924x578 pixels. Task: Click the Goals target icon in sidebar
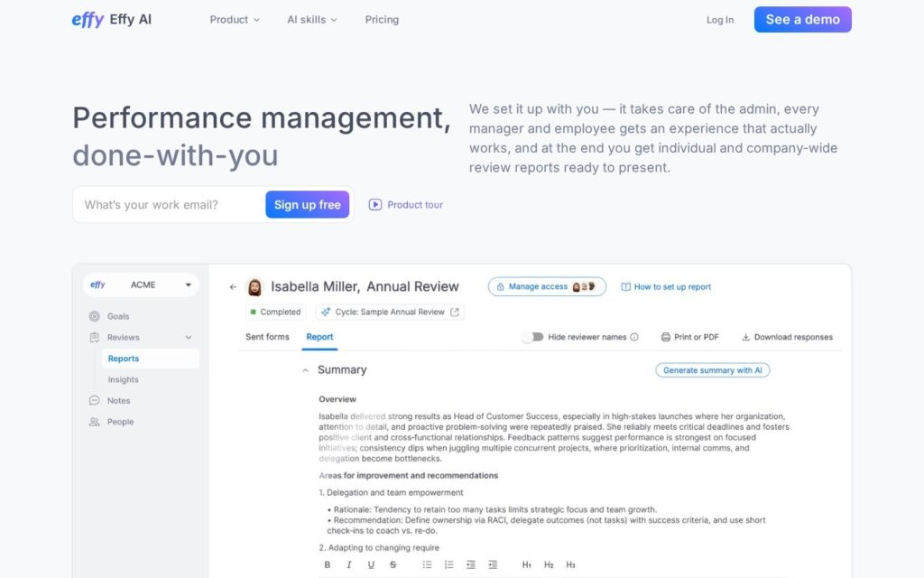point(94,316)
